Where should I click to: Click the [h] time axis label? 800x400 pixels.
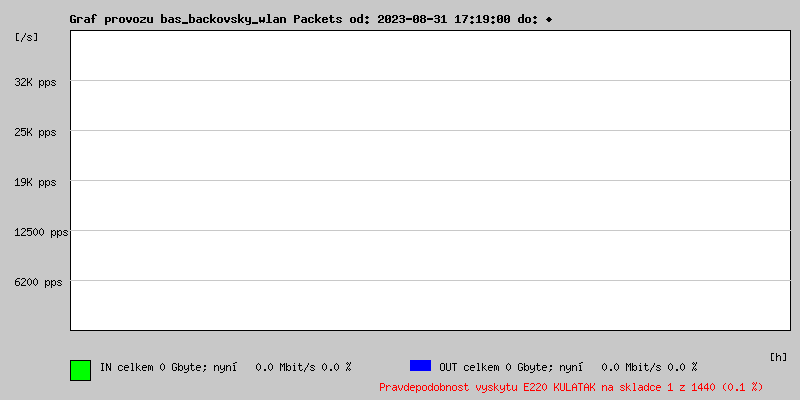click(778, 357)
